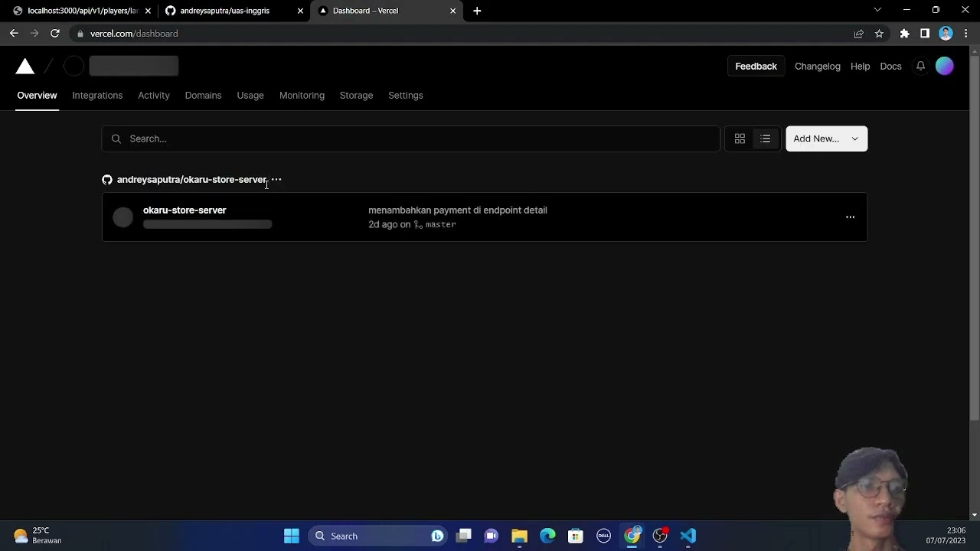The image size is (980, 551).
Task: Open the Integrations tab
Action: click(x=97, y=96)
